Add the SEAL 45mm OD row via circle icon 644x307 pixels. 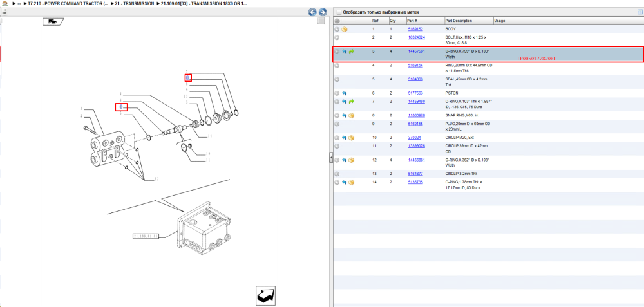pos(337,79)
